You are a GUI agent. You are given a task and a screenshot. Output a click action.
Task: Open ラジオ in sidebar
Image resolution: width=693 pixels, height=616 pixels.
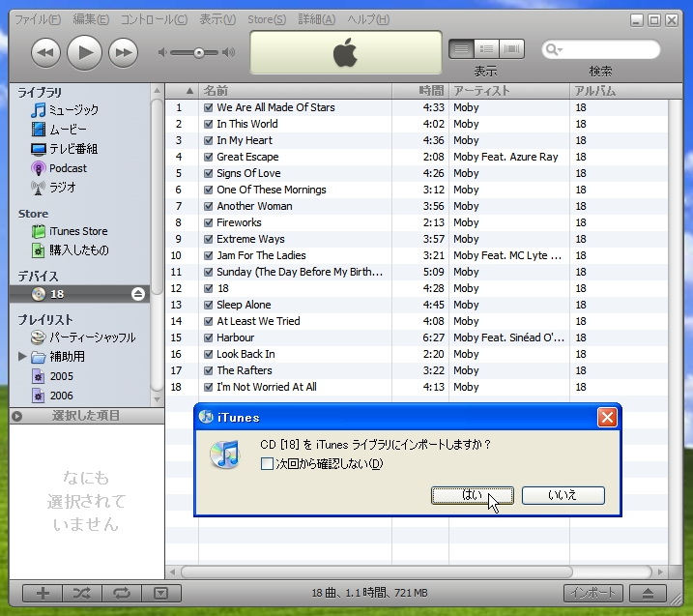[53, 188]
